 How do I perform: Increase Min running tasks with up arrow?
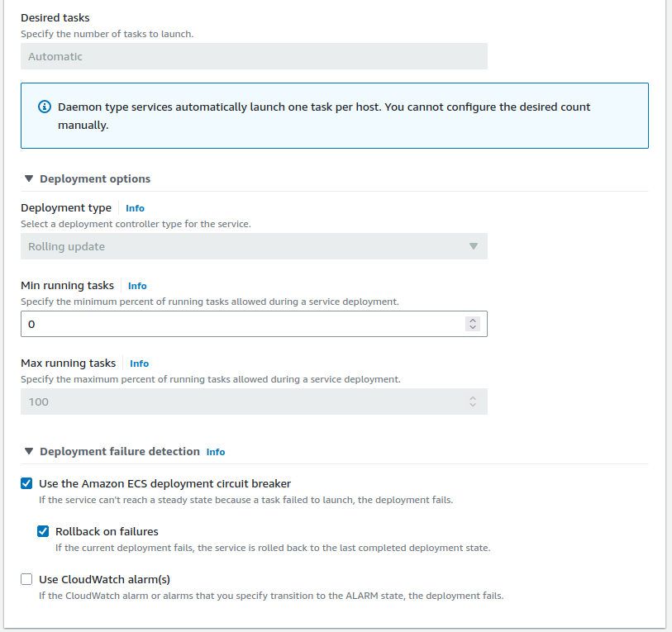pos(473,321)
